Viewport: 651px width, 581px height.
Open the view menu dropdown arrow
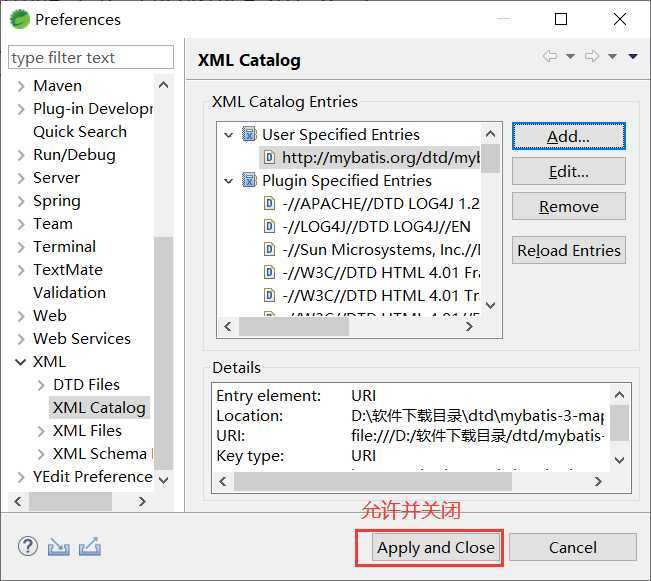(x=633, y=57)
